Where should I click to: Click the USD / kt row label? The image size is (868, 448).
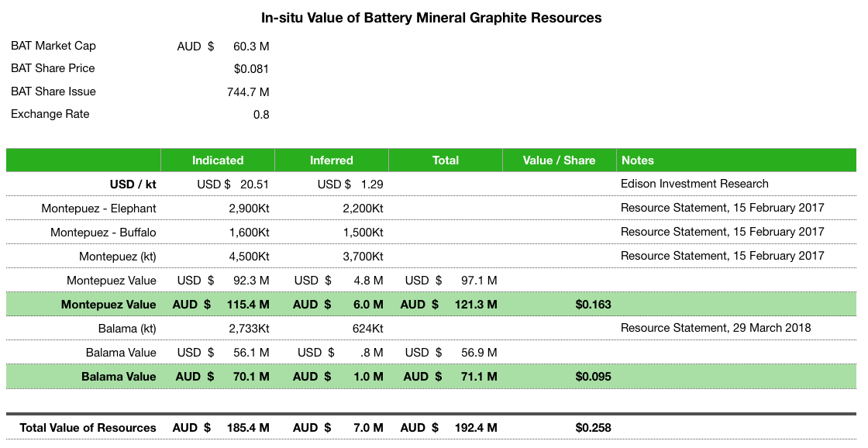tap(133, 184)
